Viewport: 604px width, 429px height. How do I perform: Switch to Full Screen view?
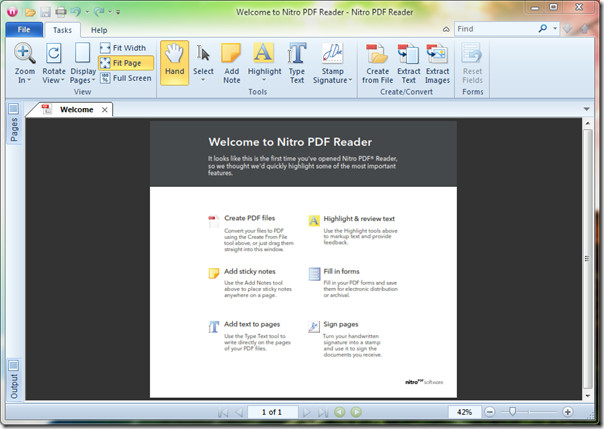click(126, 78)
